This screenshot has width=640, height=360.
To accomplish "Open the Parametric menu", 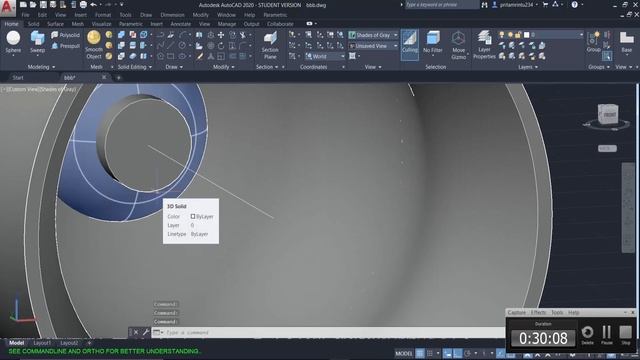I will coord(275,15).
